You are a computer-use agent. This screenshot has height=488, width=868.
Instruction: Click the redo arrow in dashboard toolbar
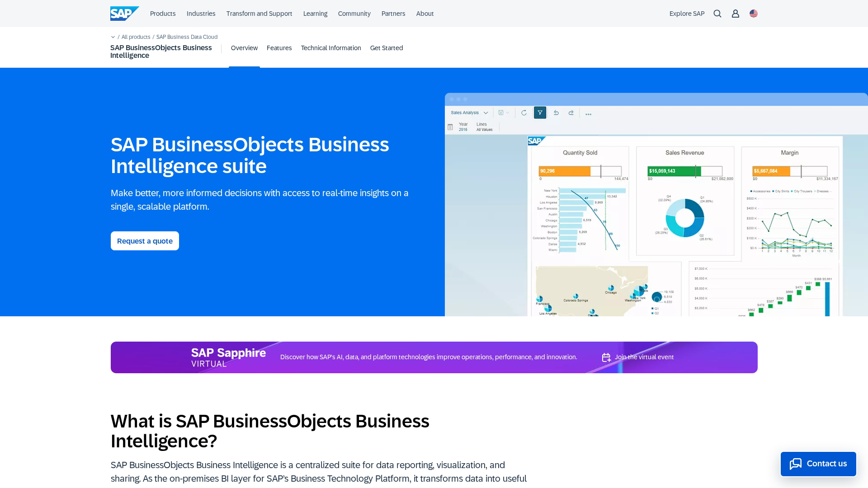[x=571, y=113]
